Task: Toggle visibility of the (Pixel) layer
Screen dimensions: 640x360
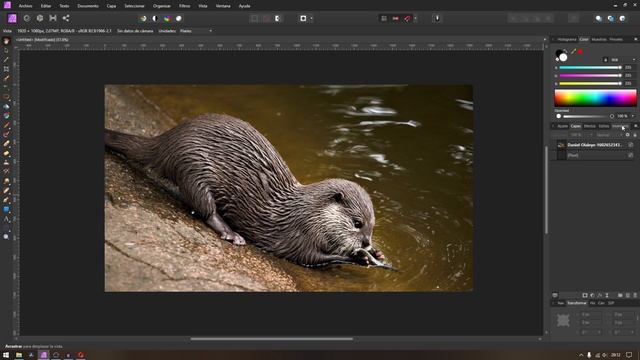Action: click(631, 155)
